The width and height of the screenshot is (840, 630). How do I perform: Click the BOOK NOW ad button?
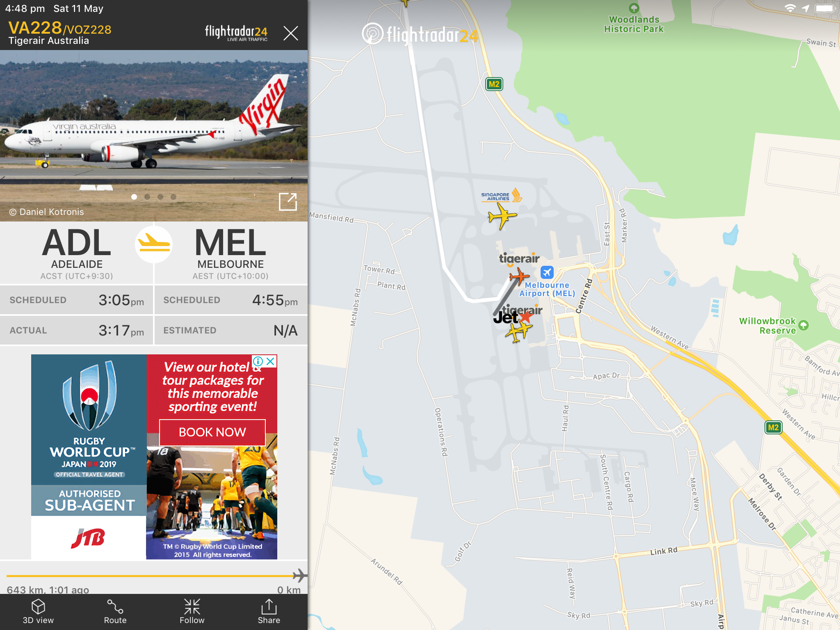point(212,432)
